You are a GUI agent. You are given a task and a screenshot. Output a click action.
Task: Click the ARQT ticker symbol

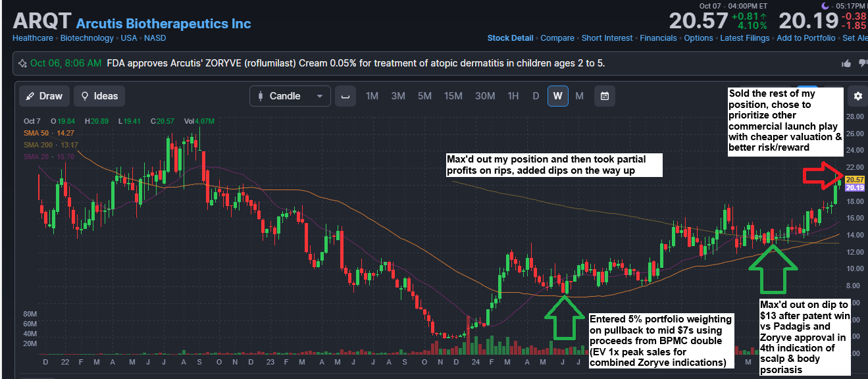41,20
